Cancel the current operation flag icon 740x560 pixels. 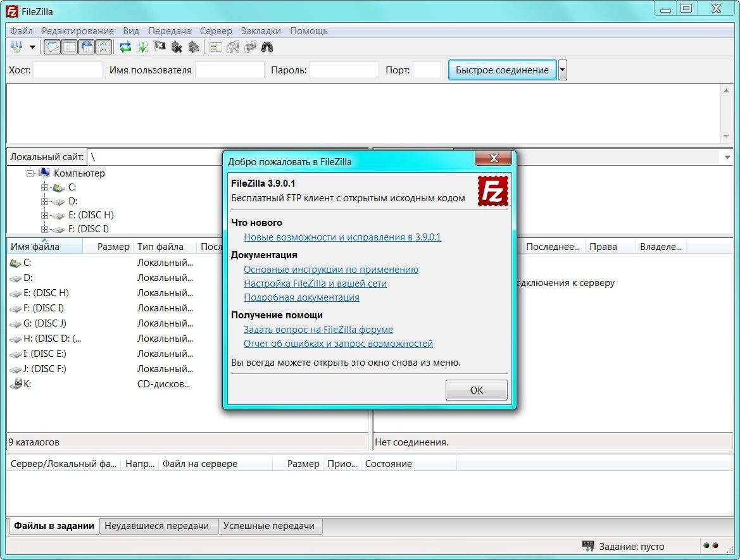[x=160, y=47]
